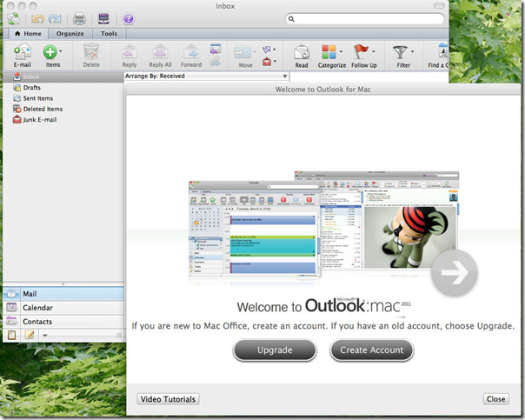Click the toolbar toggle pill in title bar

point(439,6)
